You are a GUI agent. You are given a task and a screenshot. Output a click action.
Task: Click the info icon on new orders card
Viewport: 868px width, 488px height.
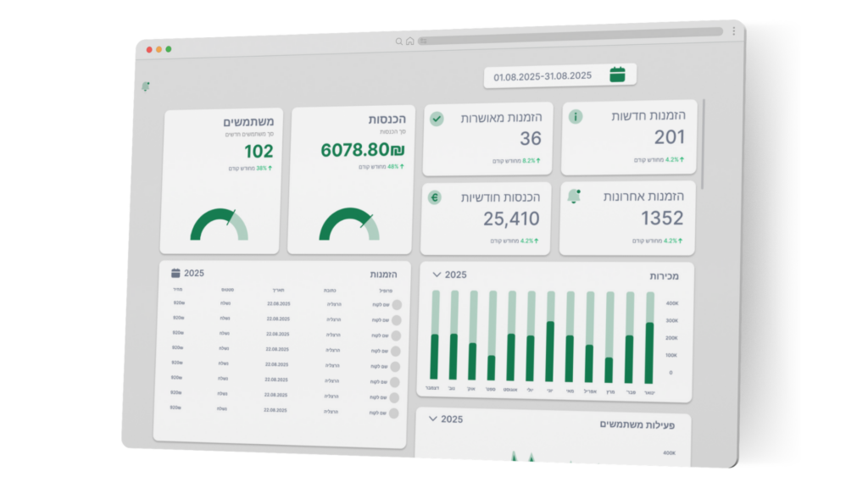(576, 117)
